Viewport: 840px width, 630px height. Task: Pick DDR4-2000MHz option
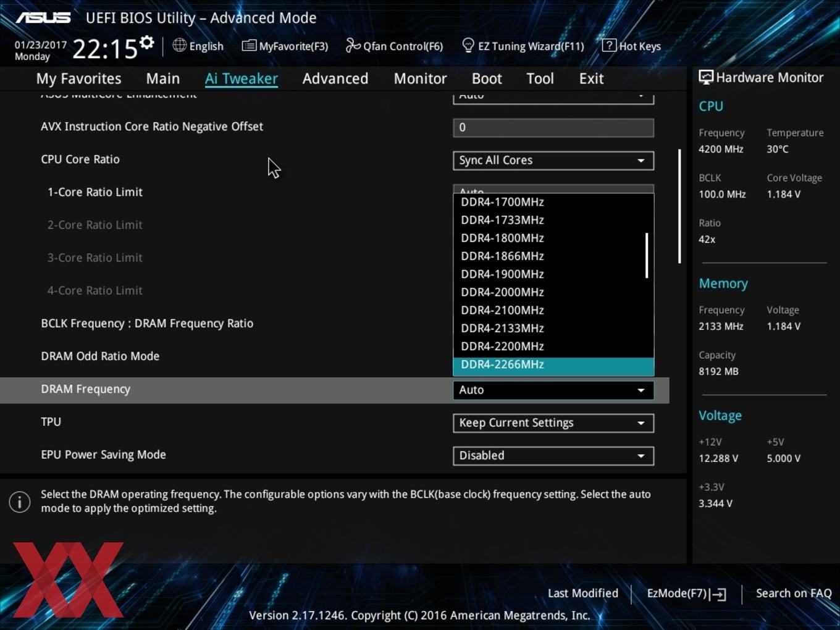click(x=553, y=292)
